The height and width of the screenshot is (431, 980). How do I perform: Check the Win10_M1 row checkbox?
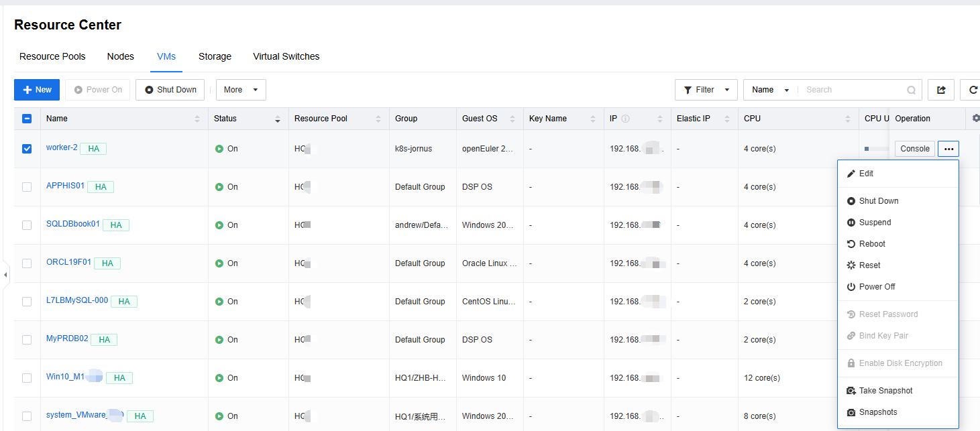tap(27, 378)
